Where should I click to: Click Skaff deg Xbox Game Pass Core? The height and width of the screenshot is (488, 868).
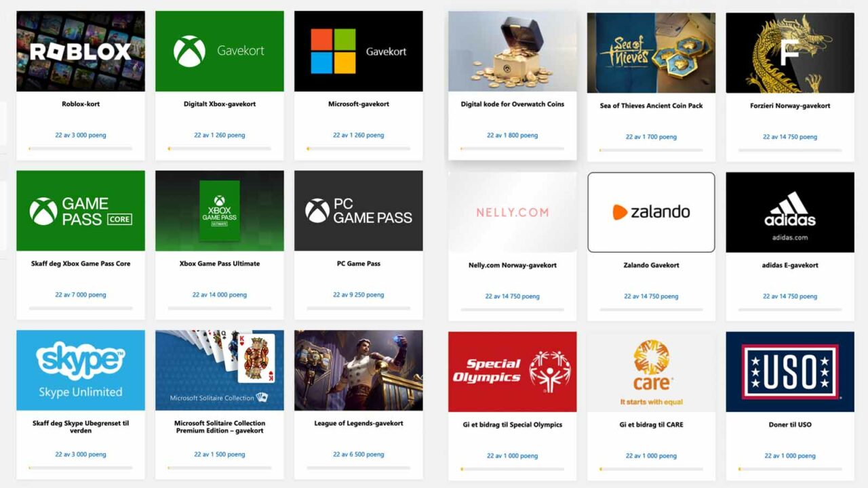pyautogui.click(x=81, y=264)
